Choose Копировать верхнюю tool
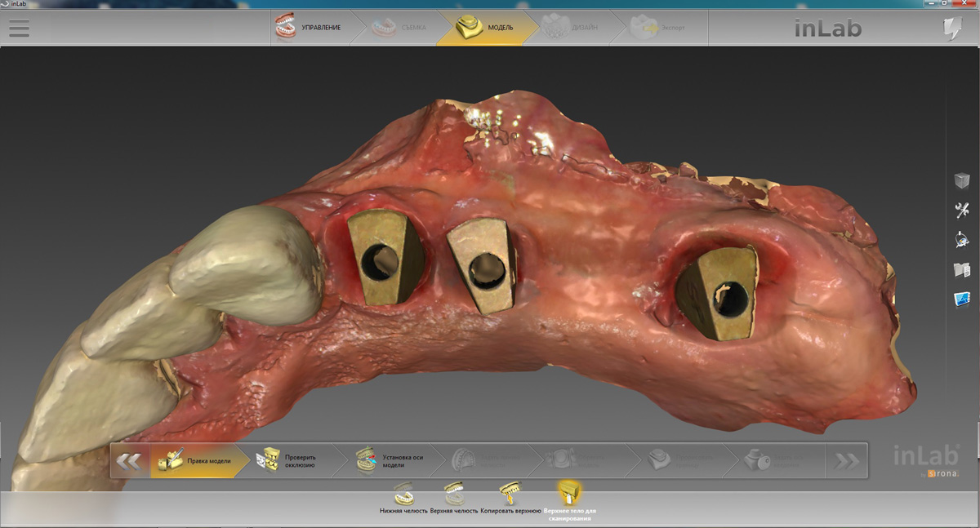Viewport: 980px width, 528px height. [510, 499]
